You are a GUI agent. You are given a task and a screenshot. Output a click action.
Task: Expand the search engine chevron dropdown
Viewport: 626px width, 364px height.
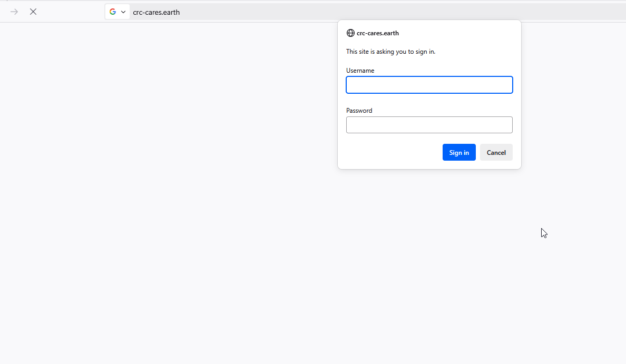123,12
